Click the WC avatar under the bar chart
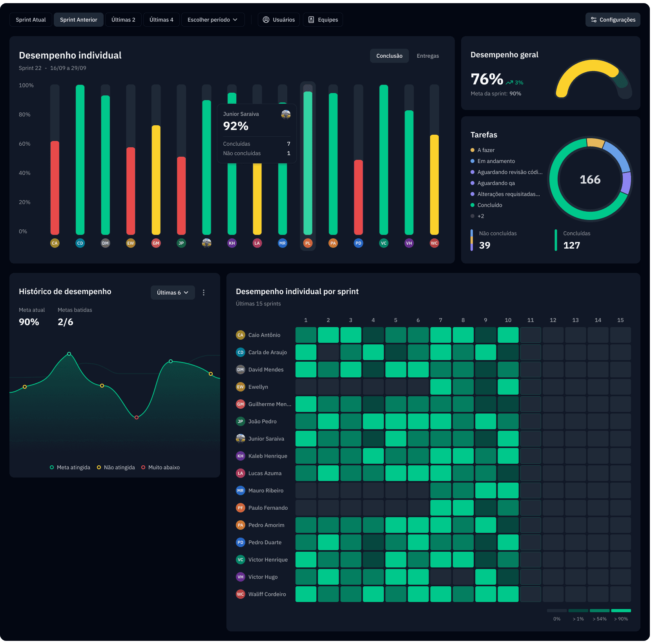This screenshot has width=653, height=644. 434,243
